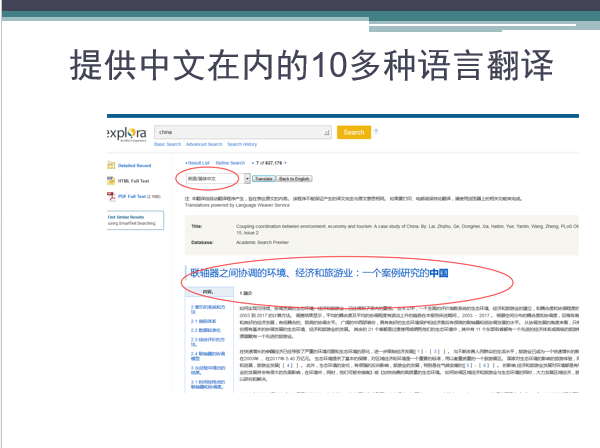This screenshot has height=448, width=600.
Task: Click the translated Chinese article title
Action: click(x=319, y=273)
